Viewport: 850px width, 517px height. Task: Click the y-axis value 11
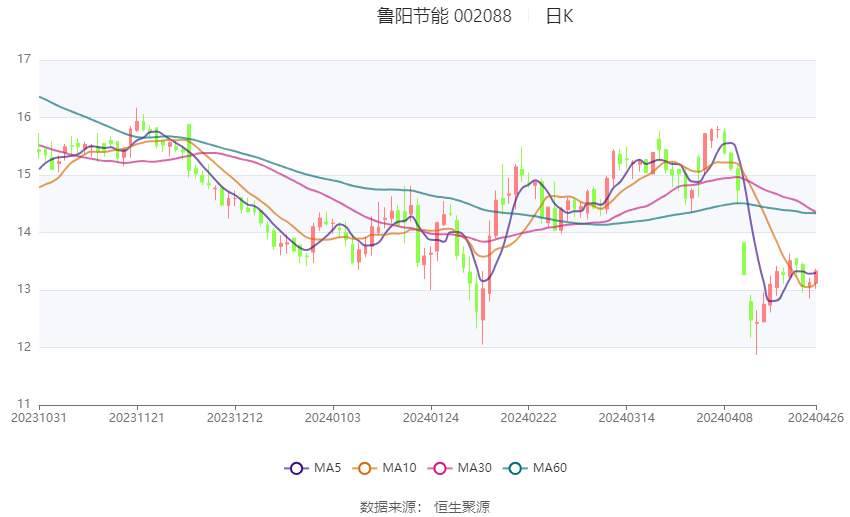(x=24, y=404)
